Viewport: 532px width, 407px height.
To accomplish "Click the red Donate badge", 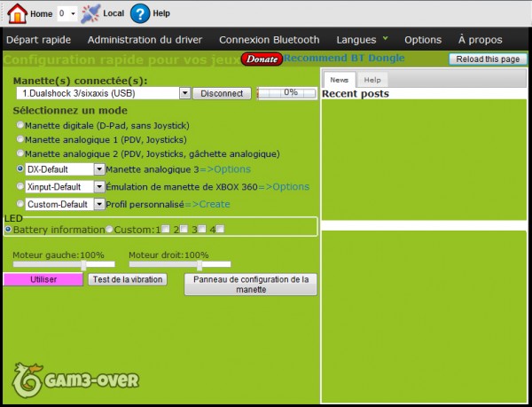I will click(x=262, y=59).
